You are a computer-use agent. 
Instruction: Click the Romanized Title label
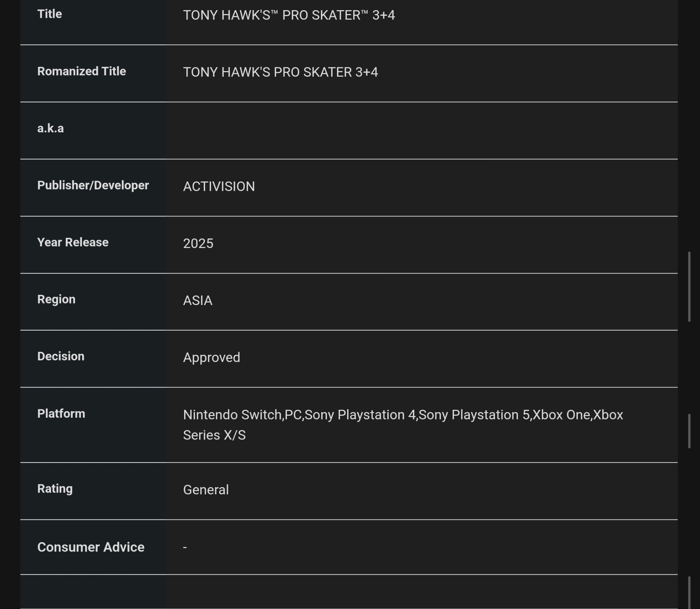(x=82, y=71)
